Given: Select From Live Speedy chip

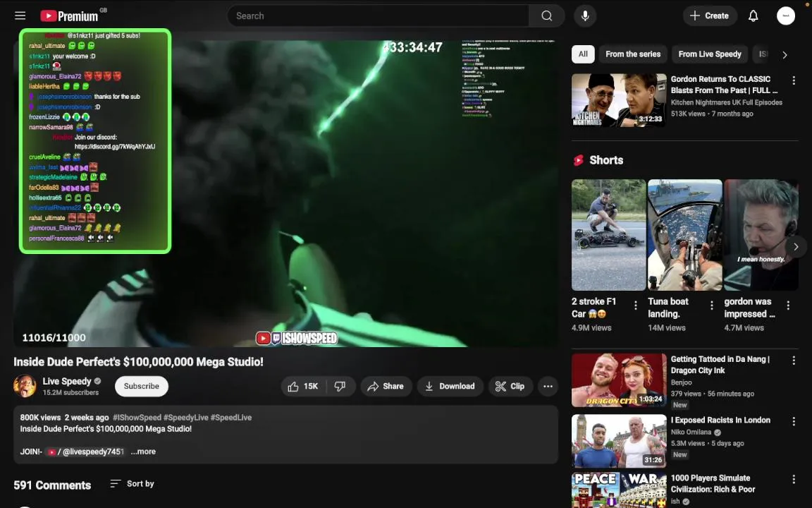Looking at the screenshot, I should coord(710,54).
